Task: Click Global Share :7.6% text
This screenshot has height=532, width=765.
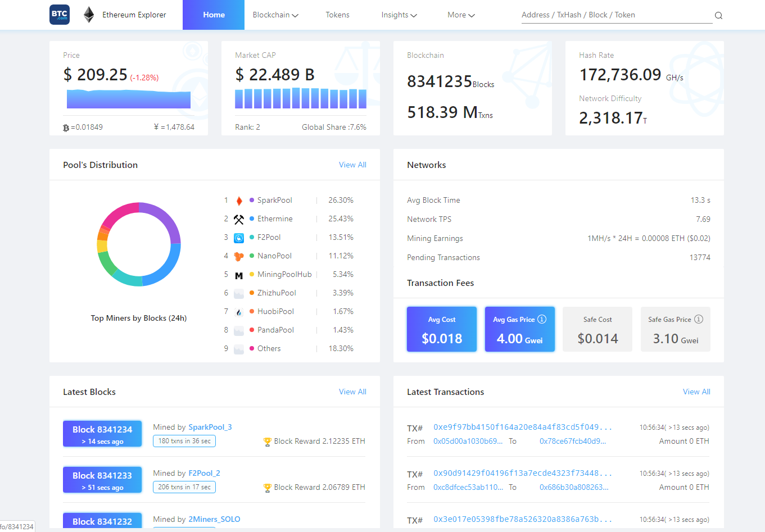Action: pyautogui.click(x=334, y=128)
